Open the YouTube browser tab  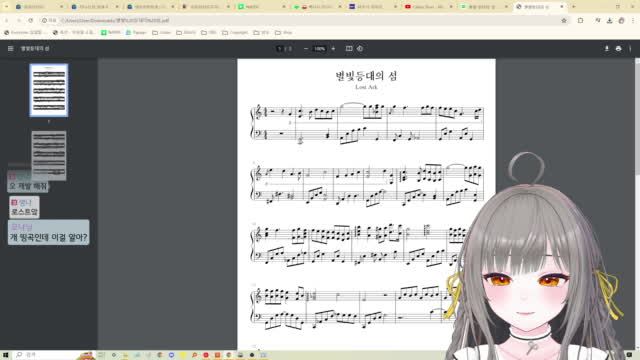click(426, 7)
